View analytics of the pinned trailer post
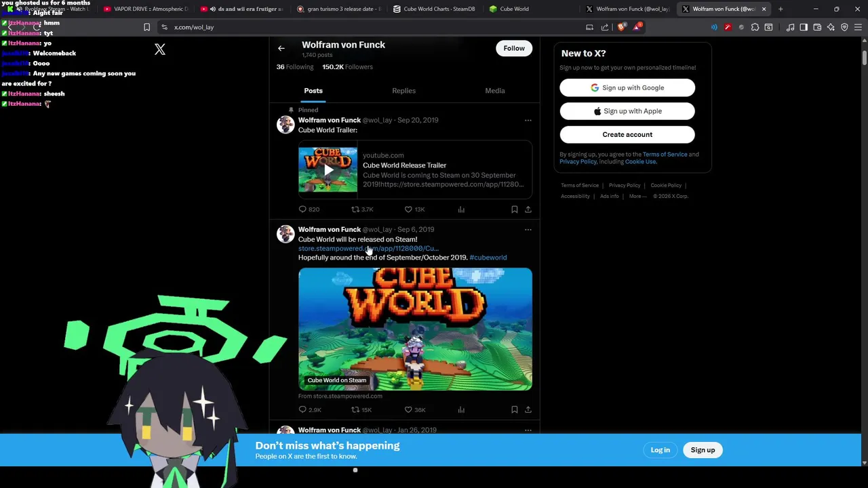Image resolution: width=868 pixels, height=488 pixels. 461,209
